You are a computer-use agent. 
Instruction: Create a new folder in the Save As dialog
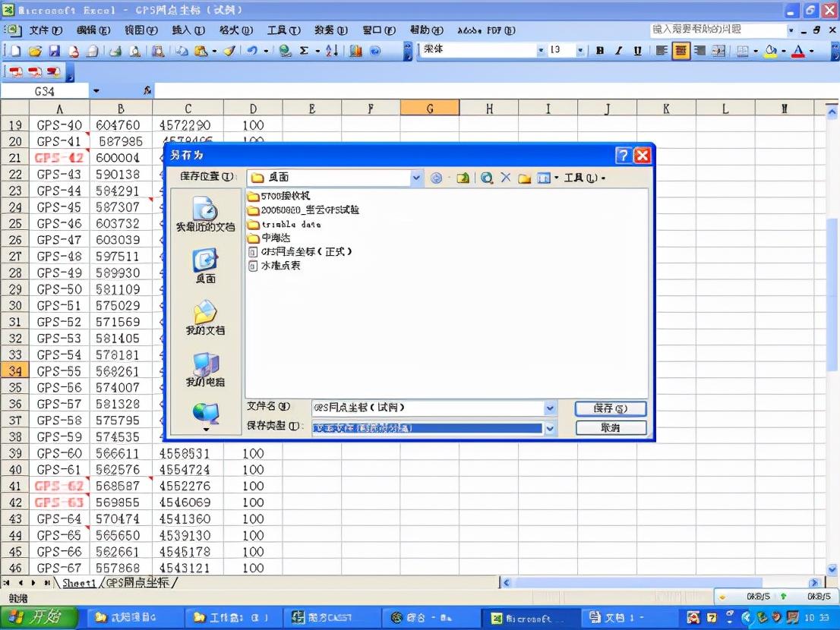[524, 178]
